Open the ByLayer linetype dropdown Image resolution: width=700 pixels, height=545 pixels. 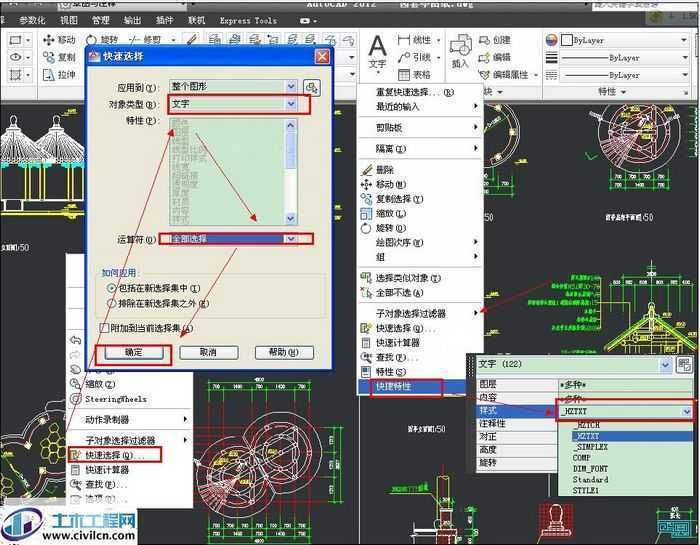click(x=624, y=75)
